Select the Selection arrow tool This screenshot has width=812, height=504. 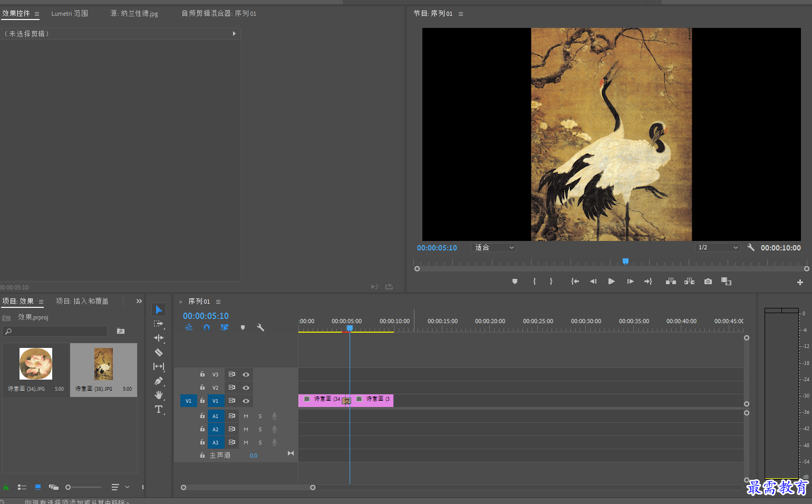(159, 309)
